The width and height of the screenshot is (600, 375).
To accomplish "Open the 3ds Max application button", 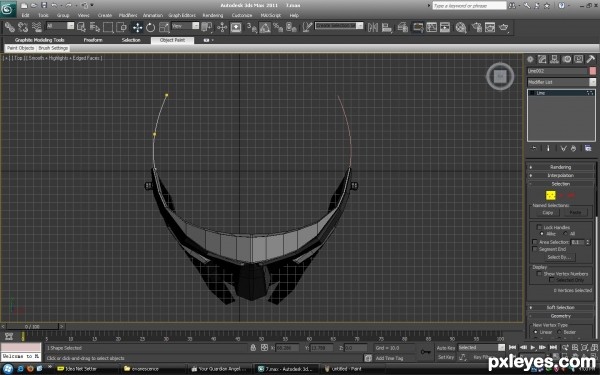I will click(8, 9).
